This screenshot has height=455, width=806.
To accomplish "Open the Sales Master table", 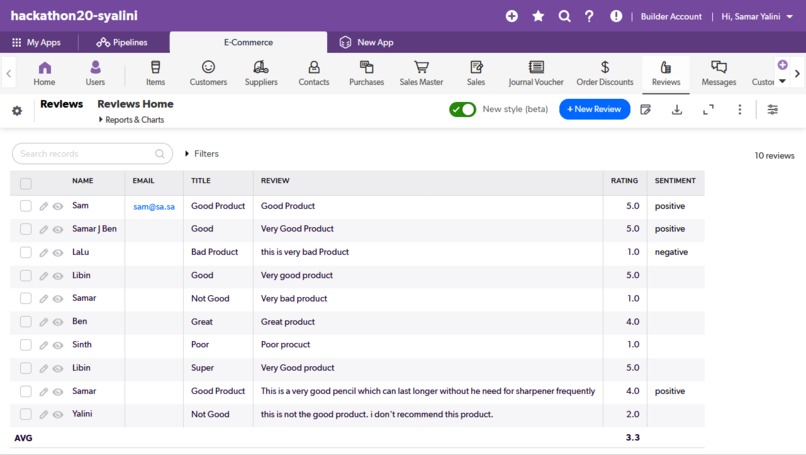I will 422,73.
